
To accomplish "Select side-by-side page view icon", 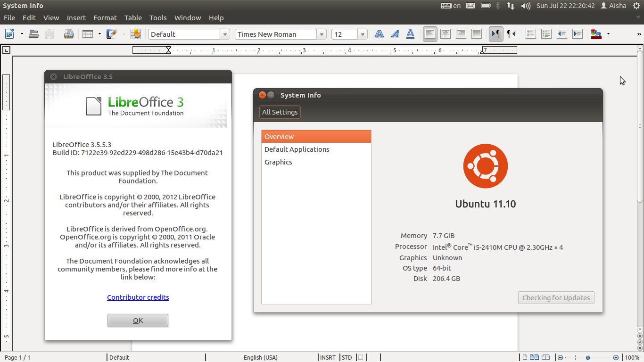I will point(535,357).
